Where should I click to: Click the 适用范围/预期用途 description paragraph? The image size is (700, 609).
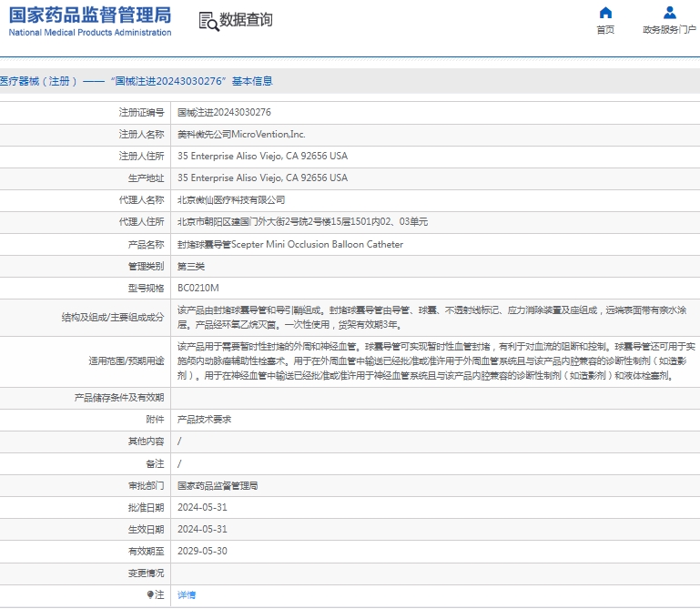436,361
